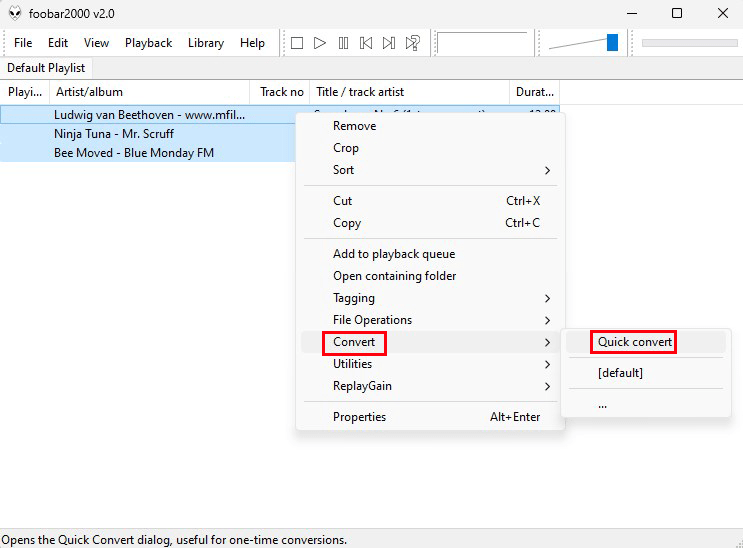Viewport: 743px width, 548px height.
Task: Maximize the foobar2000 window
Action: (677, 13)
